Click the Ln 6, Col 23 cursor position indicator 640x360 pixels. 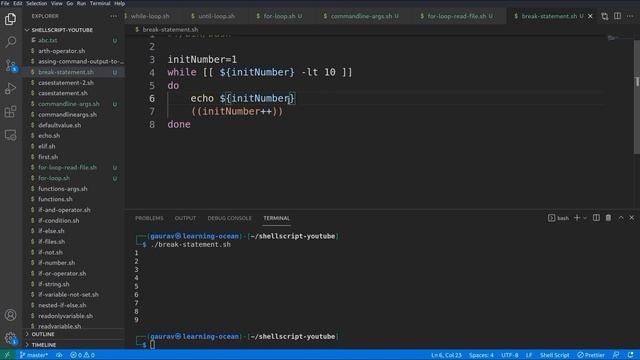point(446,355)
